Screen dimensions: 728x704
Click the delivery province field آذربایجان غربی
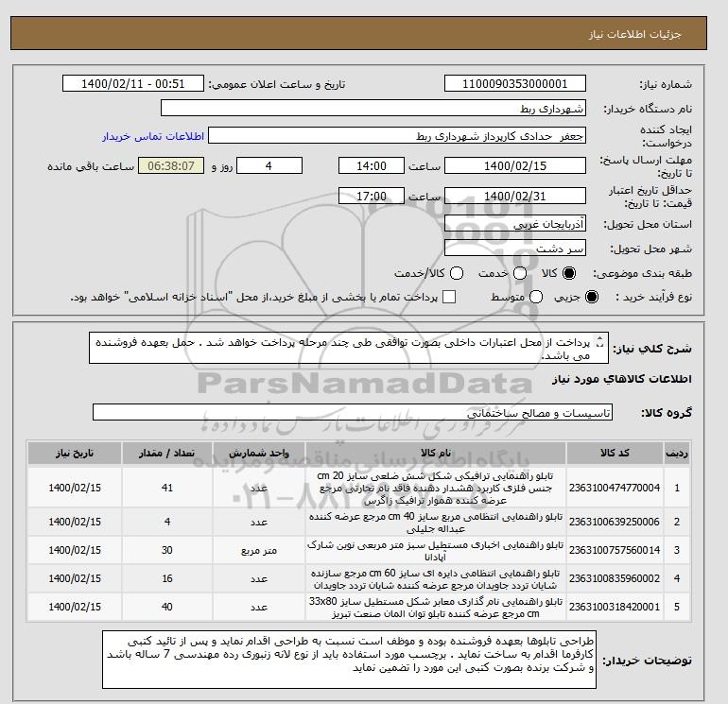[x=515, y=224]
